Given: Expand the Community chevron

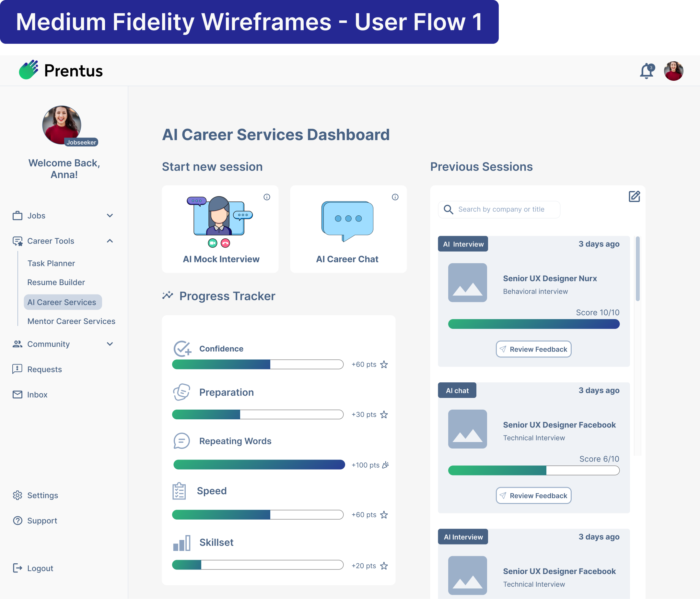Looking at the screenshot, I should (x=110, y=344).
